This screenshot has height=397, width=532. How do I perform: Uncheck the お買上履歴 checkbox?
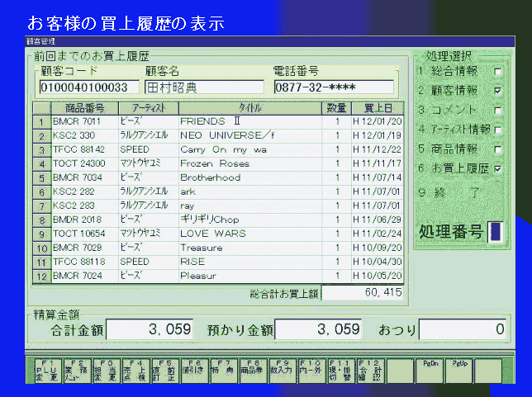pos(497,168)
